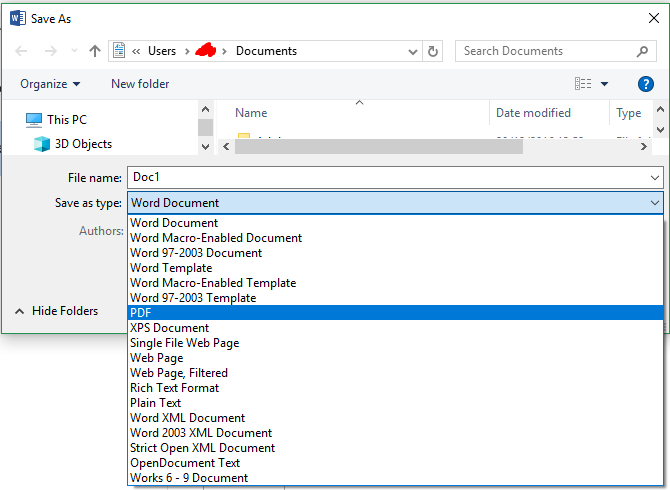
Task: Select Strict Open XML Document type
Action: [396, 448]
